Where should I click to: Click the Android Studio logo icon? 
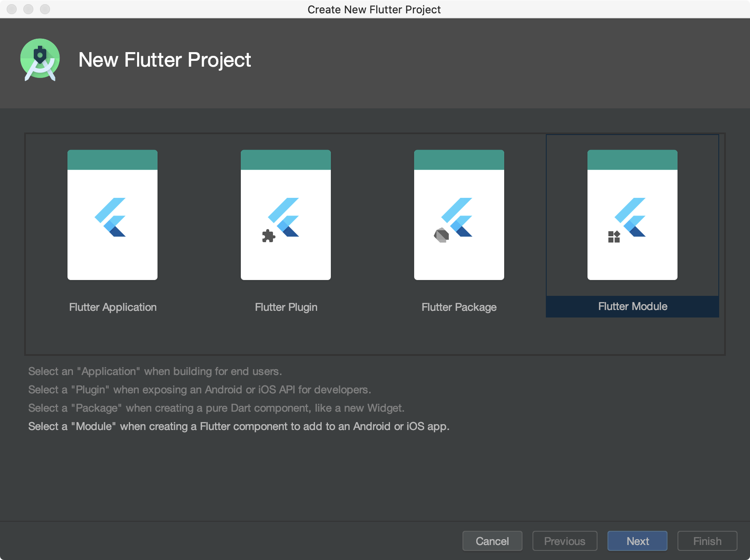[x=40, y=60]
